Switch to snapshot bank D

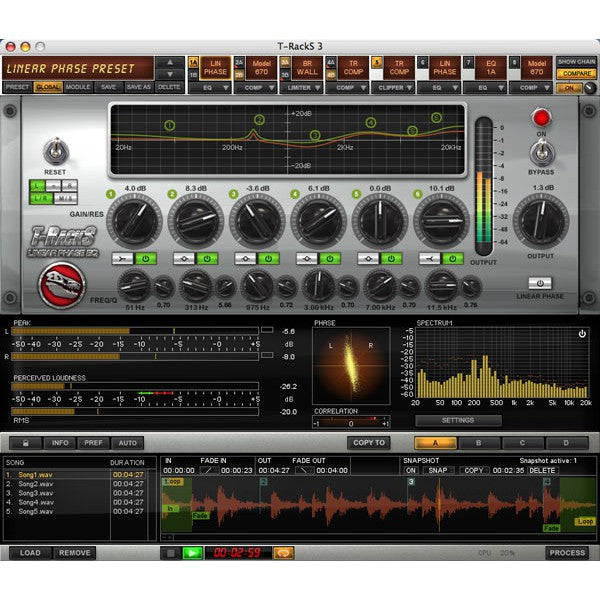(566, 443)
